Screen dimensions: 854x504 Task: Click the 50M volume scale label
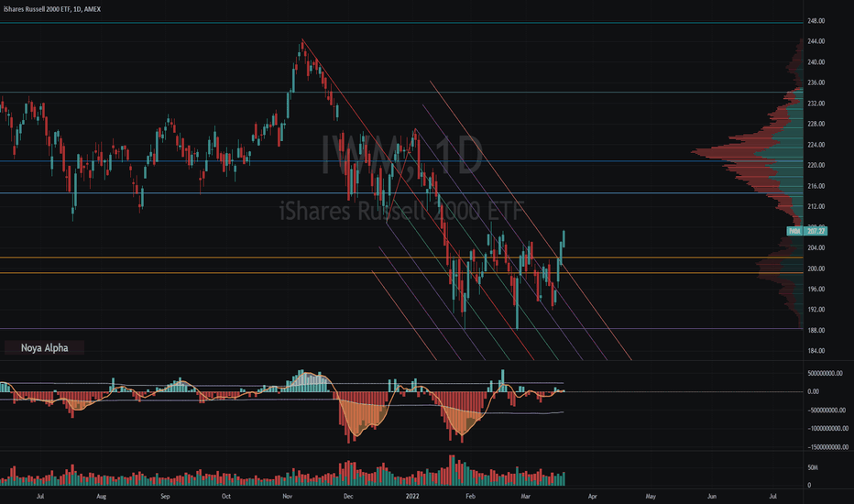pos(813,468)
